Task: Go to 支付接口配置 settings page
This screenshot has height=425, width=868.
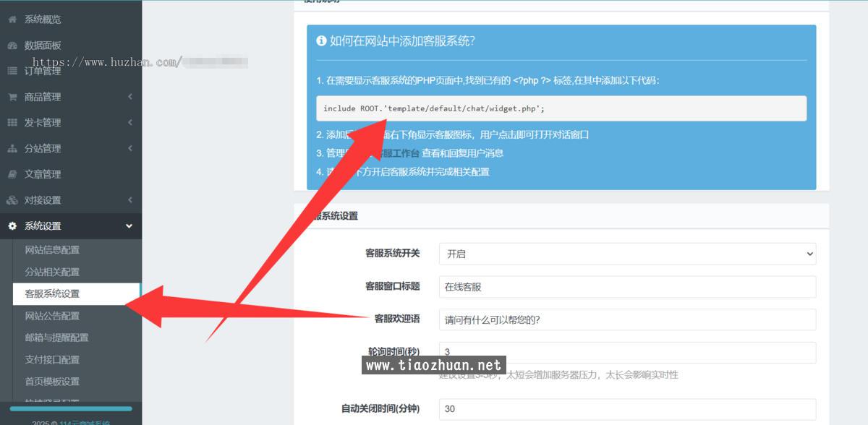Action: coord(52,359)
